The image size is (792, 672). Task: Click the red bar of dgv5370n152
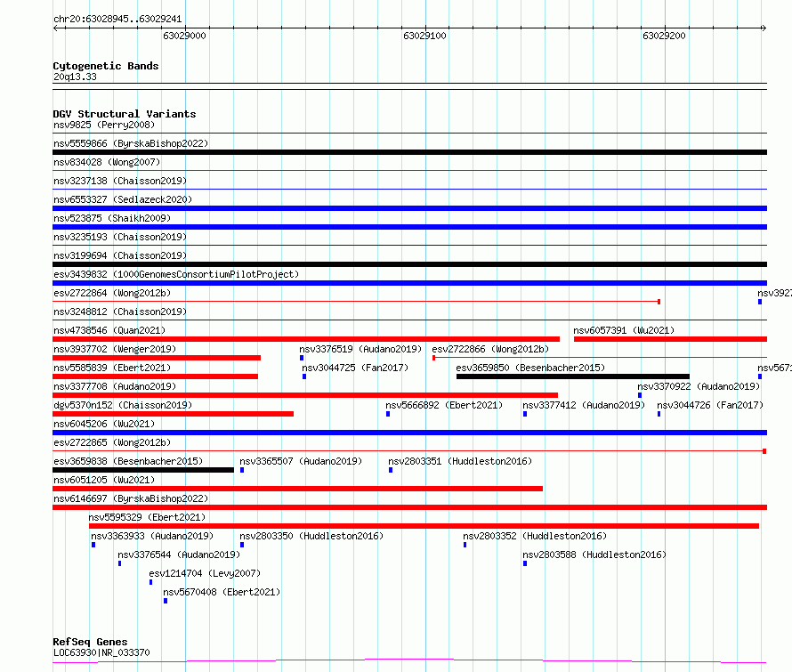173,414
